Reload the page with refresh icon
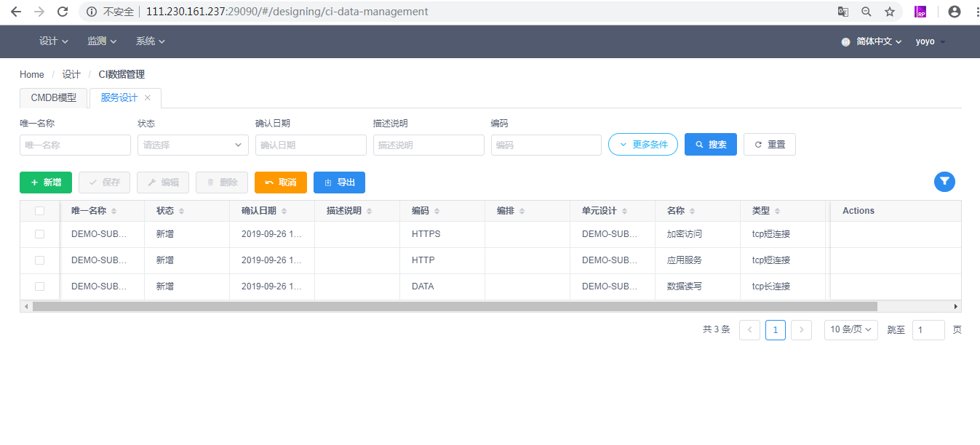 coord(63,12)
